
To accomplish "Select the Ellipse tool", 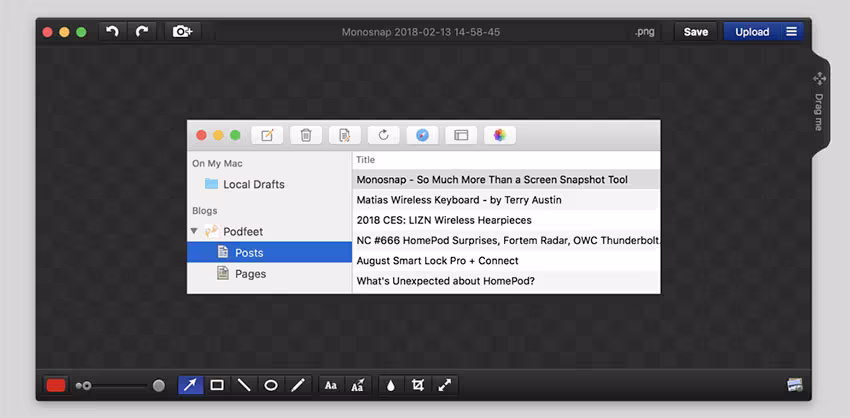I will pos(271,385).
